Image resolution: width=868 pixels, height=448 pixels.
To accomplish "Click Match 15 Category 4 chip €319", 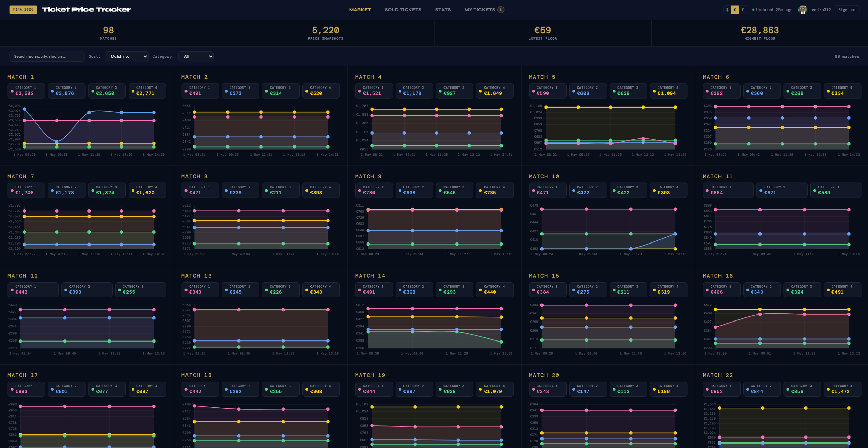I will pos(668,290).
